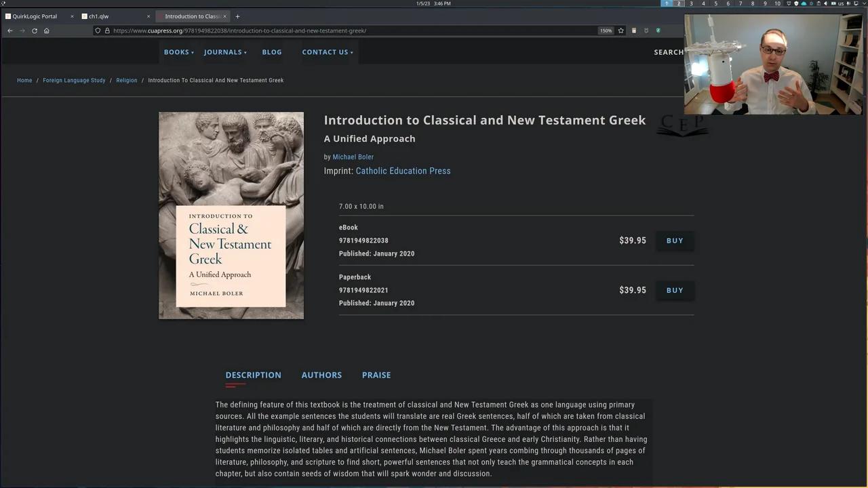
Task: Click the cloud sync icon in system tray
Action: 804,3
